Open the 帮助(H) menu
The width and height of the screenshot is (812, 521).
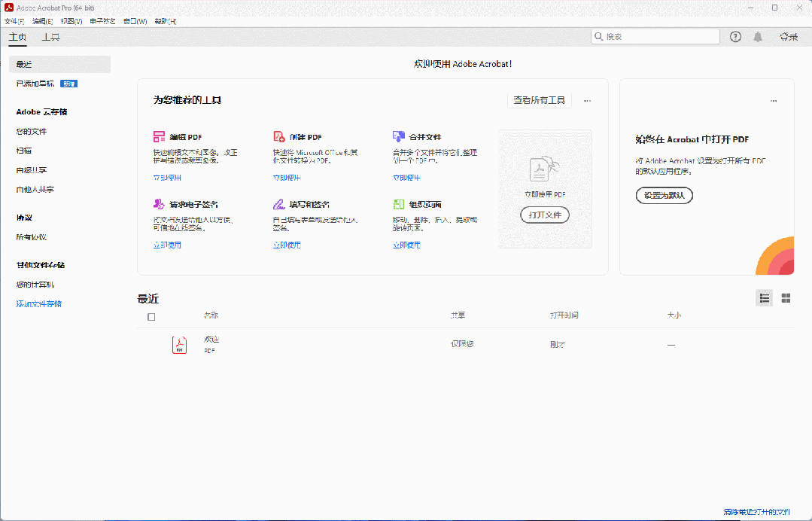click(166, 21)
